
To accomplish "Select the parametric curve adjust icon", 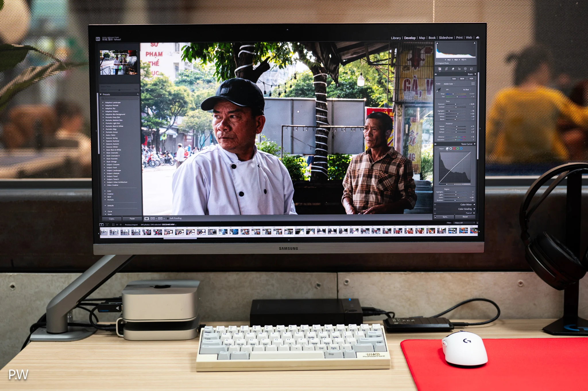I will click(447, 149).
